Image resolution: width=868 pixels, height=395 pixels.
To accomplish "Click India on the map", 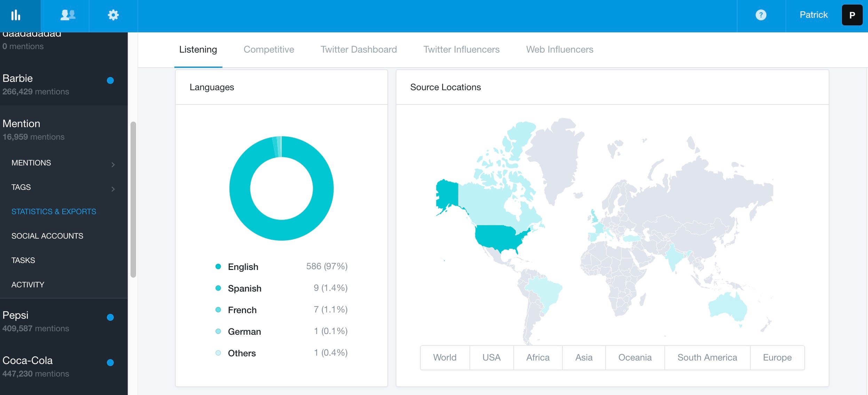I will [x=673, y=257].
